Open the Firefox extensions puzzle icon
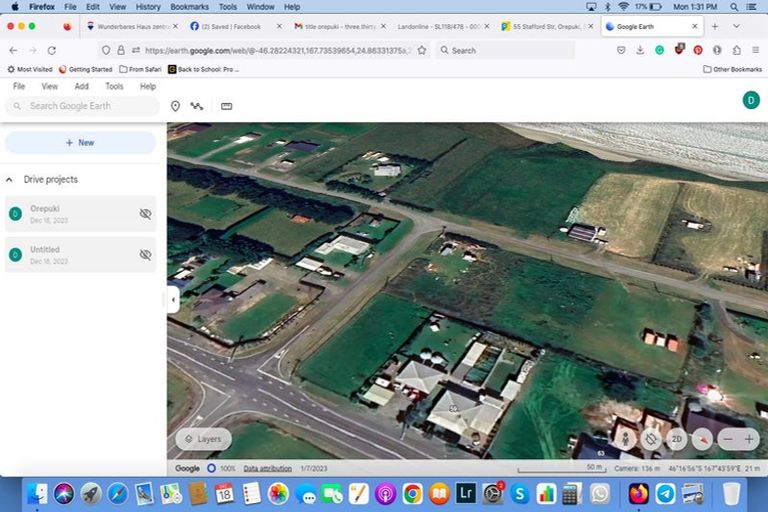Screen dimensions: 768x512 click(x=737, y=50)
